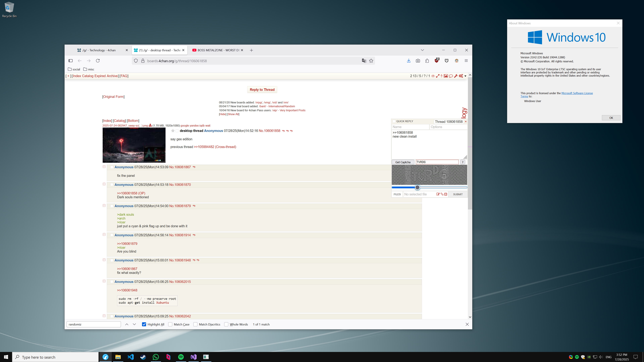This screenshot has width=644, height=362.
Task: Click the Get Captcha button
Action: click(403, 162)
